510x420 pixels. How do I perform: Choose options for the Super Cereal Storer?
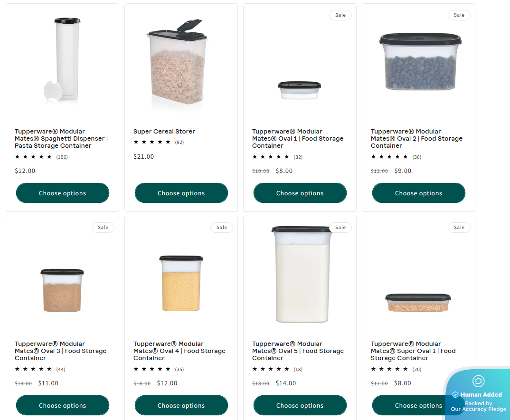[x=181, y=193]
